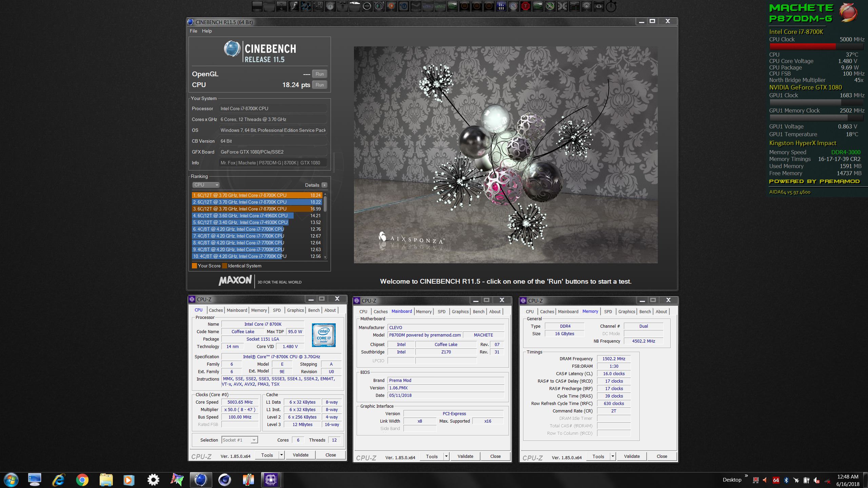
Task: Open SPD tab in the Mainboard CPU-Z window
Action: (x=441, y=311)
